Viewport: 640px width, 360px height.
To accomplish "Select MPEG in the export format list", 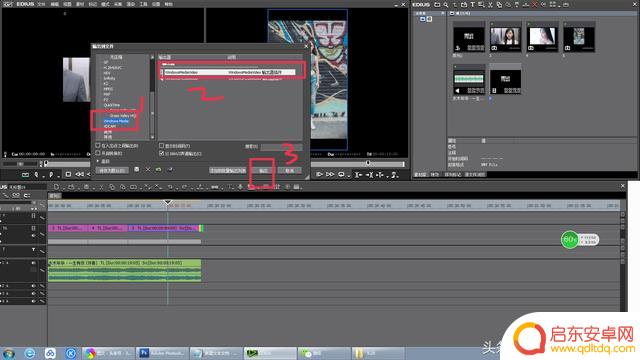I will (x=108, y=89).
